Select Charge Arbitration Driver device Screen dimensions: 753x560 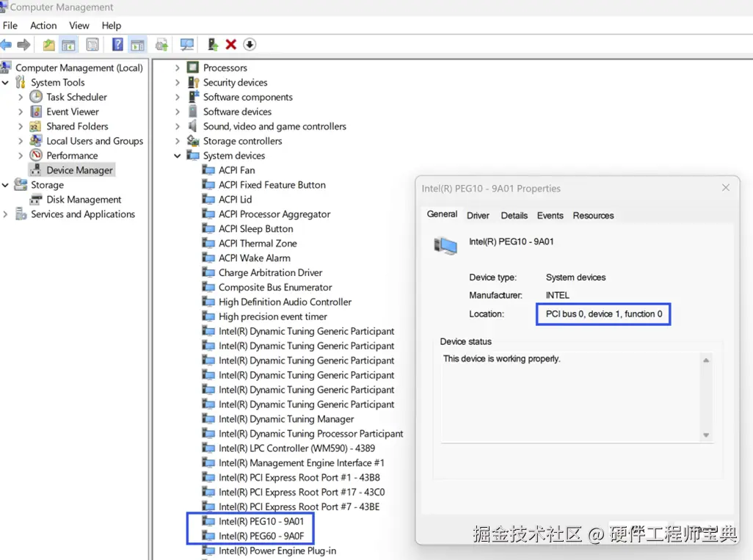270,273
